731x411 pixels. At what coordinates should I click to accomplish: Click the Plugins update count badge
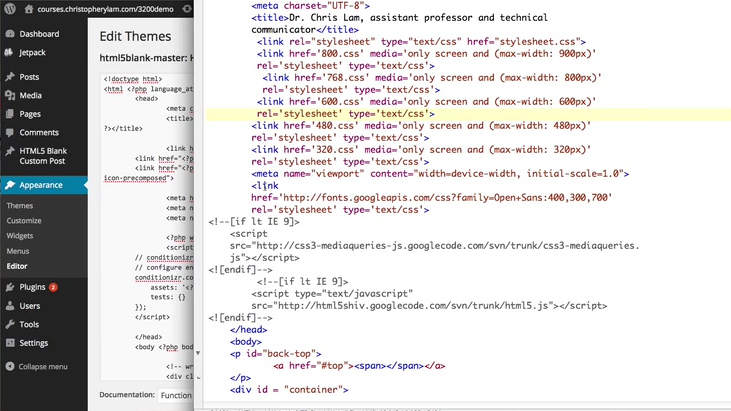53,287
